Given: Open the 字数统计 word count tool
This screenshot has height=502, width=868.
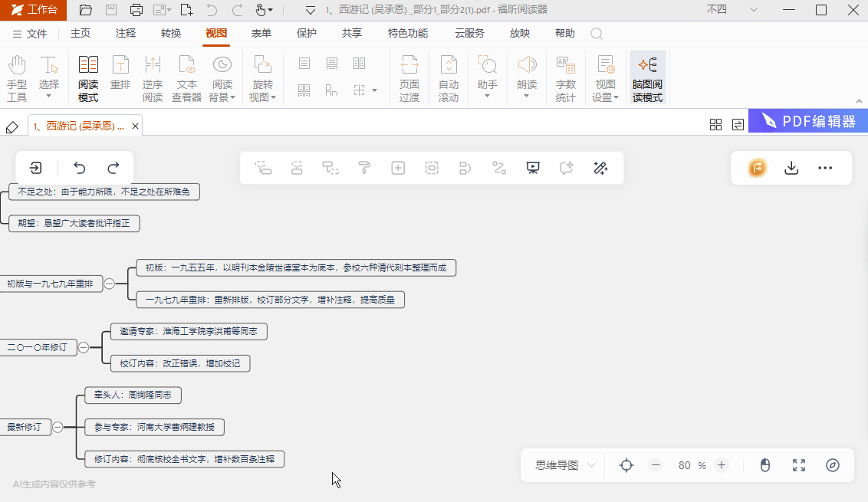Looking at the screenshot, I should (565, 77).
